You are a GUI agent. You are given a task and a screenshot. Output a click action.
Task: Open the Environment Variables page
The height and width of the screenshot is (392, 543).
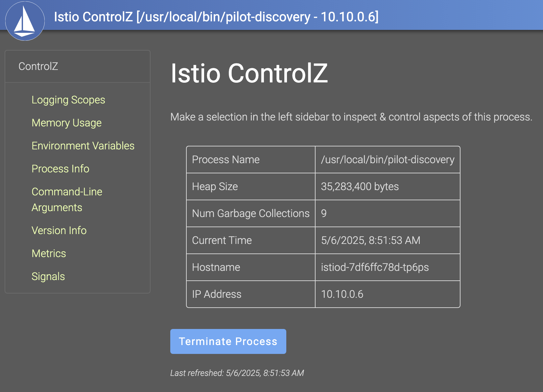83,146
